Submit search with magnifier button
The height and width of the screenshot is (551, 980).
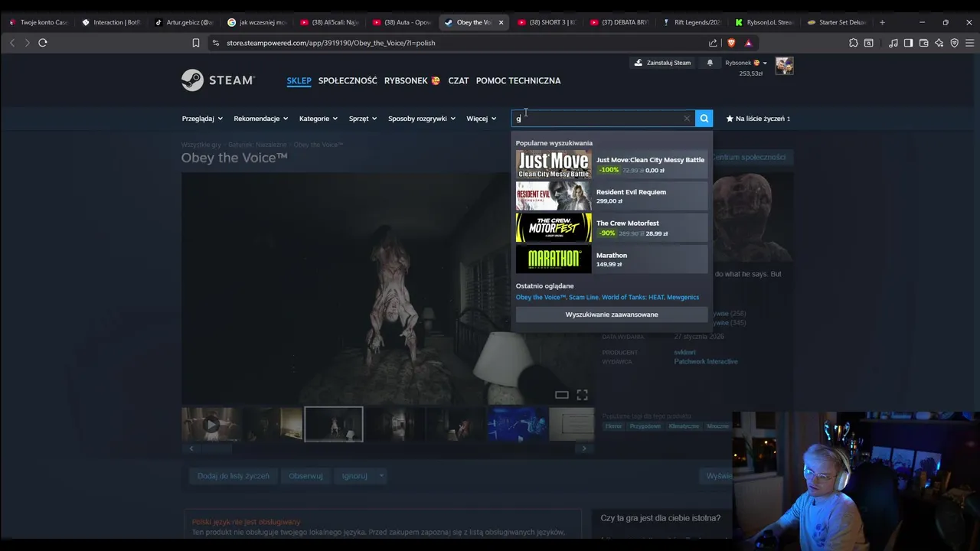pyautogui.click(x=704, y=119)
